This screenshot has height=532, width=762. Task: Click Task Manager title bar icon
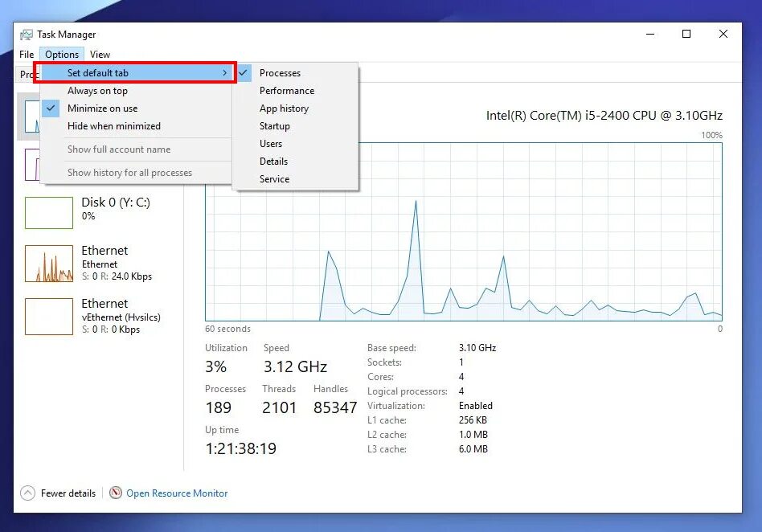pyautogui.click(x=27, y=35)
